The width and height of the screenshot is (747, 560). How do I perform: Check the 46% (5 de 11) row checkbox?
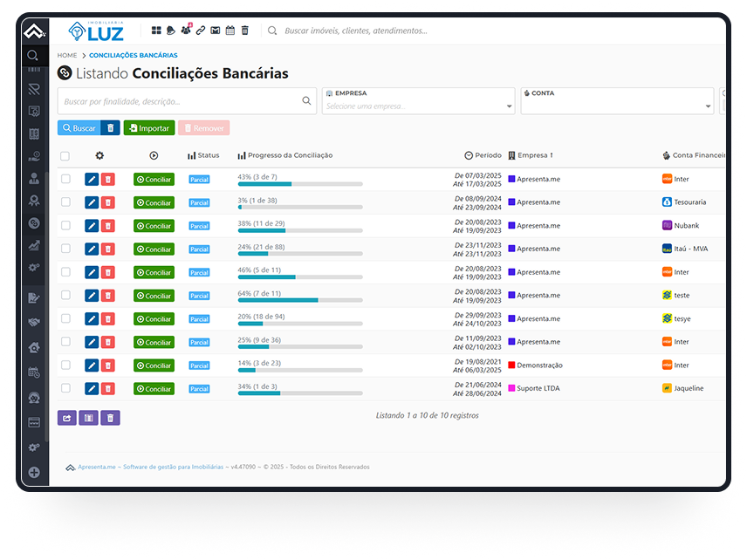pos(65,272)
